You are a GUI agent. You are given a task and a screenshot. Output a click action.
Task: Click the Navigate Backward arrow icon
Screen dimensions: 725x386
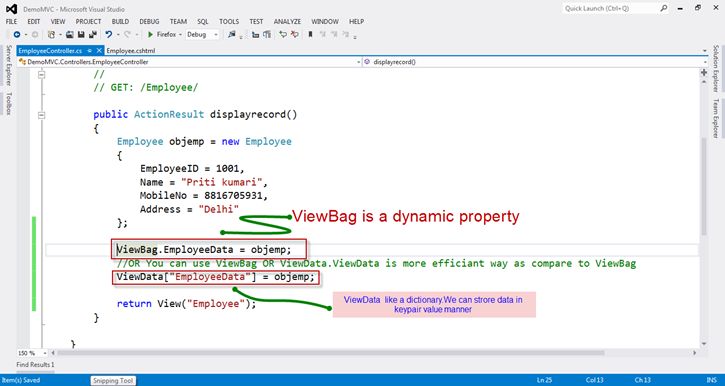[x=17, y=35]
